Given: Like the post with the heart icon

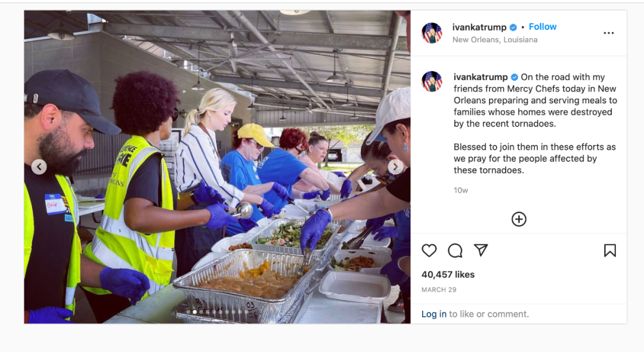Looking at the screenshot, I should coord(429,250).
